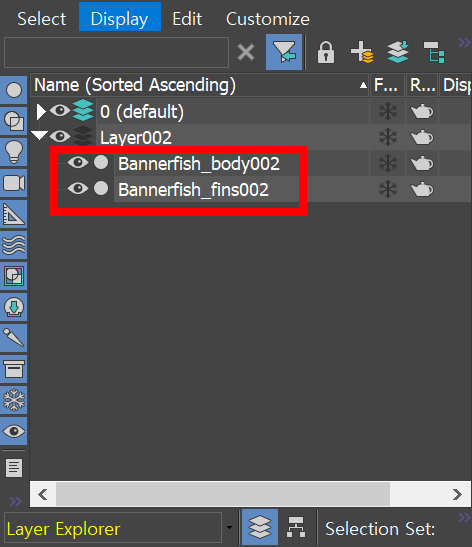This screenshot has width=472, height=547.
Task: Switch to Sort by Layer mode icon
Action: 260,527
